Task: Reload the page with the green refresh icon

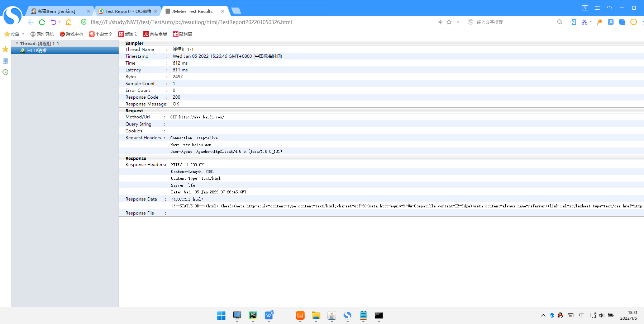Action: point(42,22)
